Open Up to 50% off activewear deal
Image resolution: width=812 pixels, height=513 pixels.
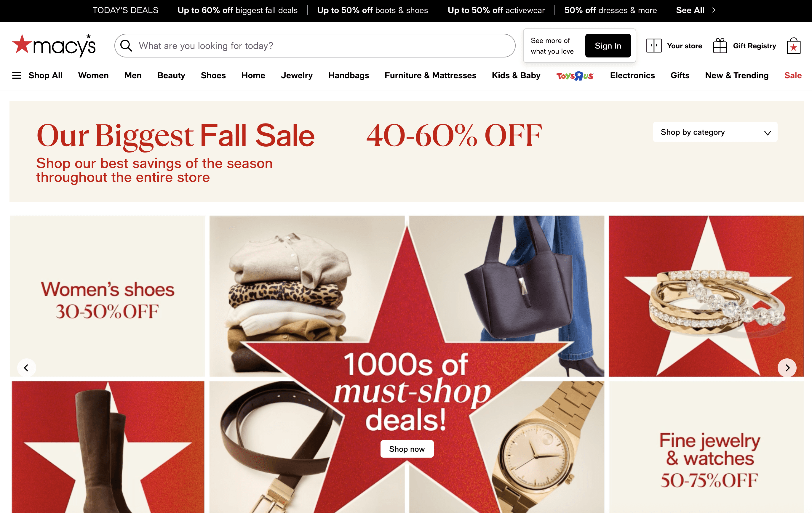pos(496,10)
